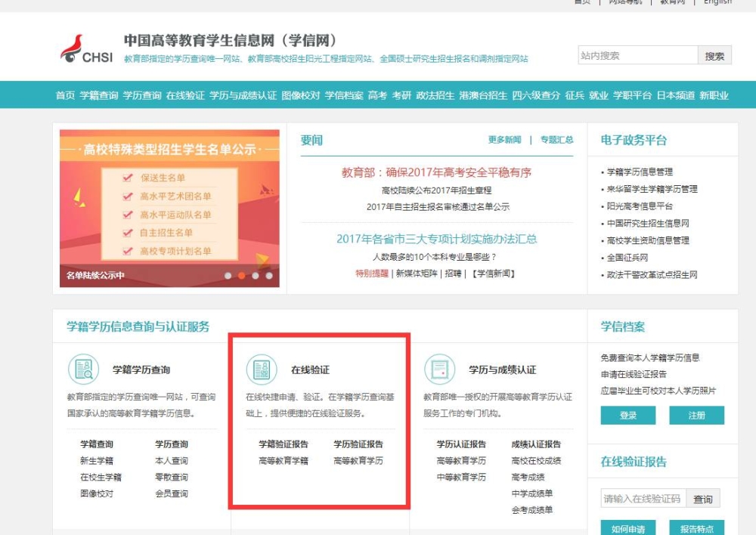Open 四六级查分 in the navigation bar
Image resolution: width=756 pixels, height=535 pixels.
pyautogui.click(x=536, y=95)
